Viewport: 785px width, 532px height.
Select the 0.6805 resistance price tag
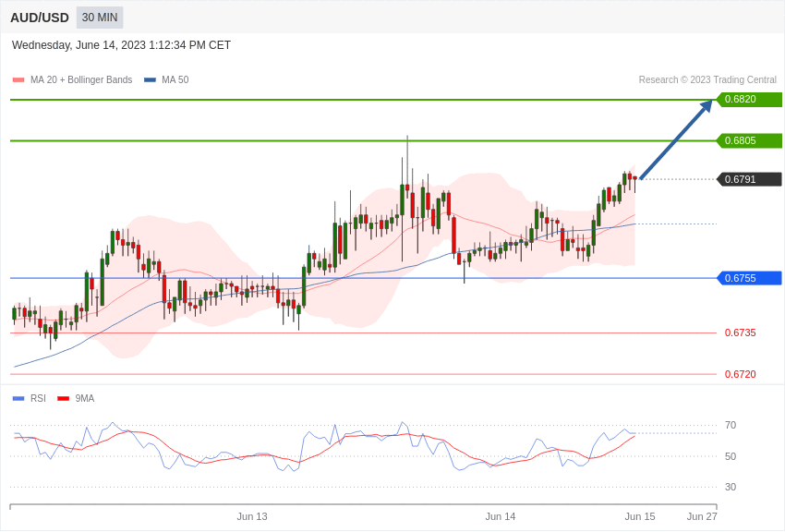pos(749,140)
